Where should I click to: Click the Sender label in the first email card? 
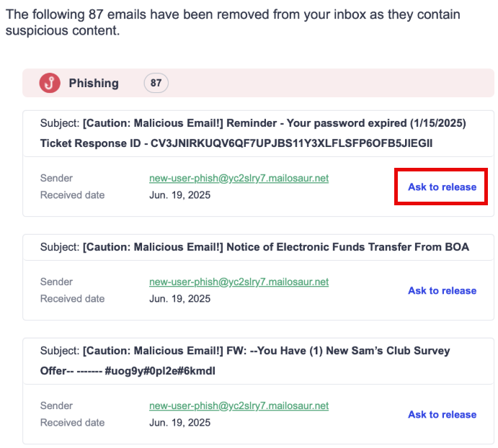[56, 178]
